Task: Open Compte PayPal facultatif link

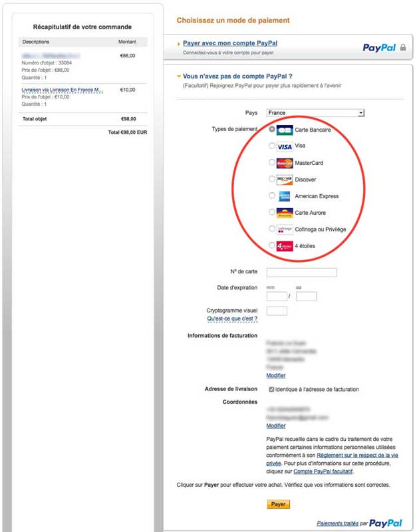Action: click(x=323, y=471)
